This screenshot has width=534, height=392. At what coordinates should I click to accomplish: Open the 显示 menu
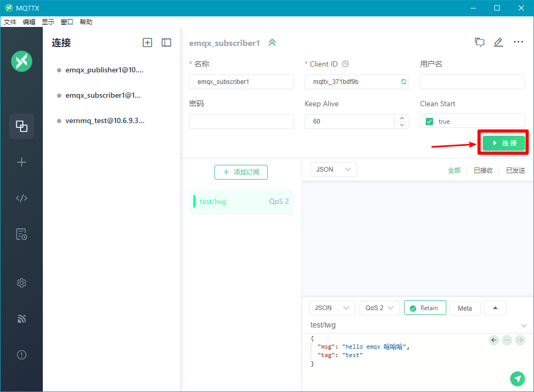[x=48, y=22]
